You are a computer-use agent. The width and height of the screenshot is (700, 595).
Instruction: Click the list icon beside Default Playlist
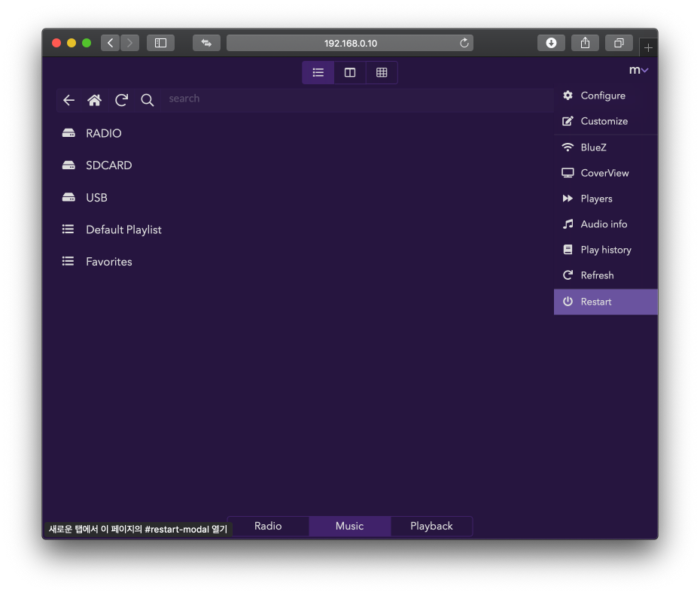coord(68,229)
